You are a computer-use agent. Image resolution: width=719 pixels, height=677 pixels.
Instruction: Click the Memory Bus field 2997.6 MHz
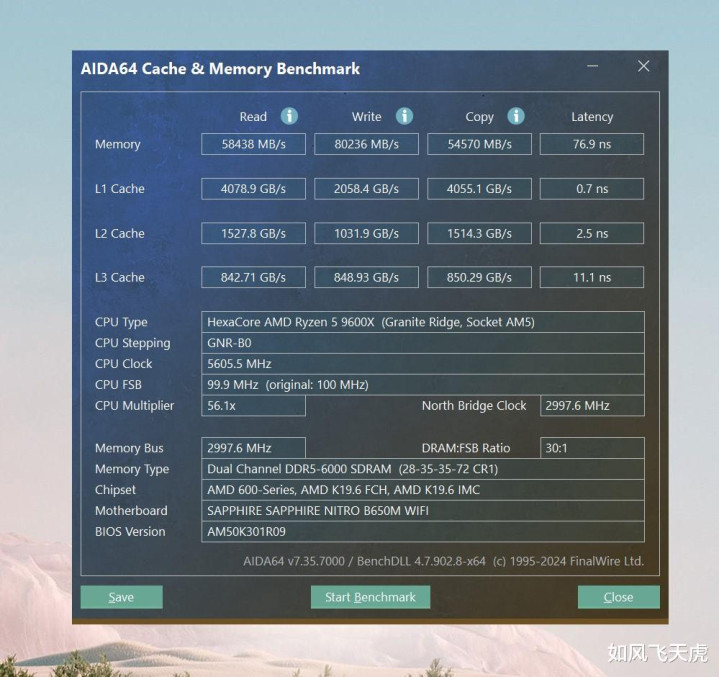click(254, 448)
